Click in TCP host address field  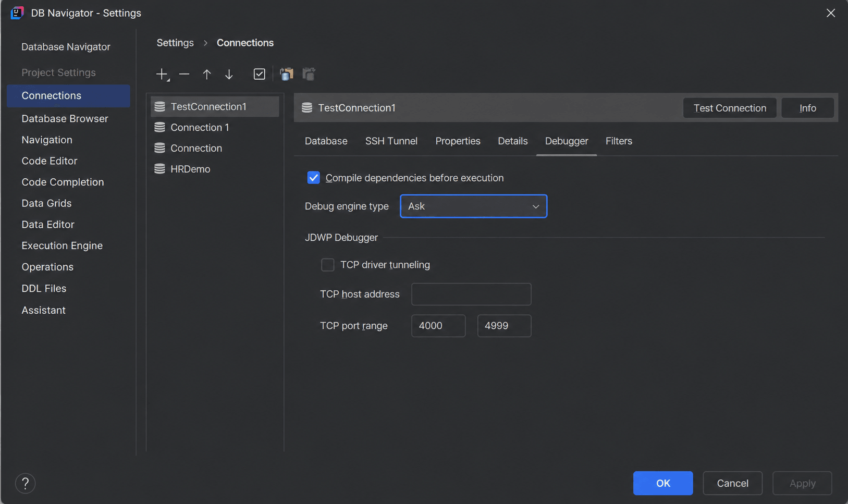471,294
